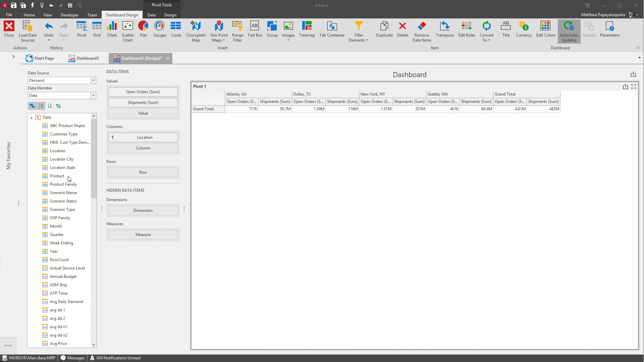Click the Shipments (Sum) value button
Image resolution: width=644 pixels, height=362 pixels.
(x=143, y=103)
